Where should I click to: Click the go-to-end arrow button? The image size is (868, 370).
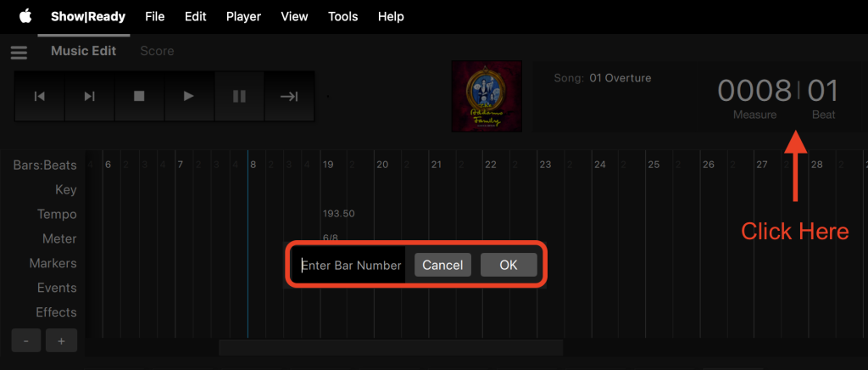(x=289, y=96)
